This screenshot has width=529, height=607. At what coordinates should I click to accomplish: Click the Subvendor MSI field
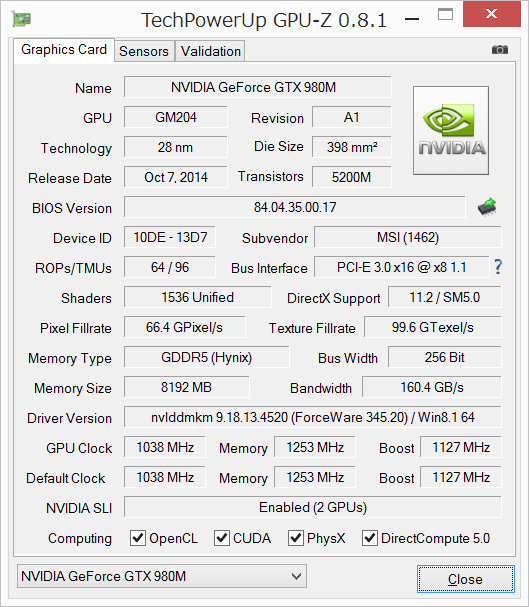pos(407,237)
